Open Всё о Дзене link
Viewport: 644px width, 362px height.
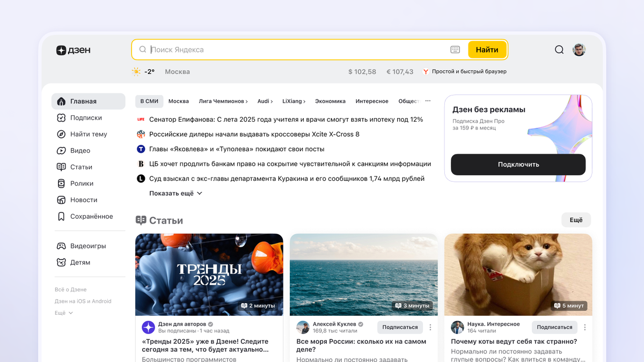[x=70, y=290]
